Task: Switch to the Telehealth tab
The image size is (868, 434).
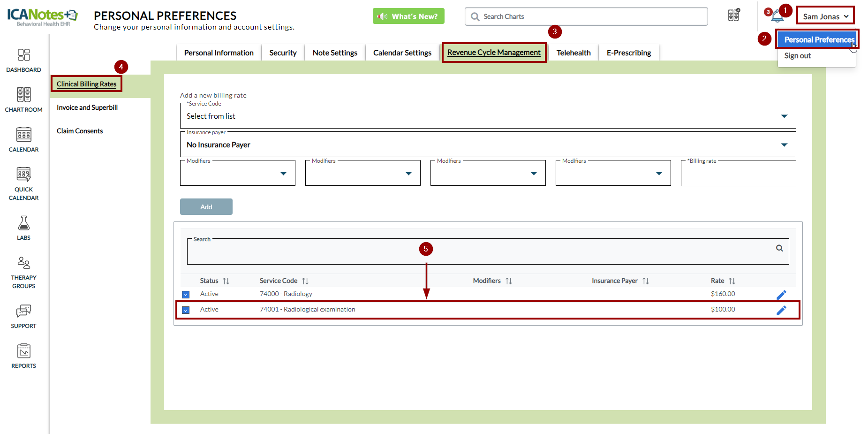Action: pos(573,53)
